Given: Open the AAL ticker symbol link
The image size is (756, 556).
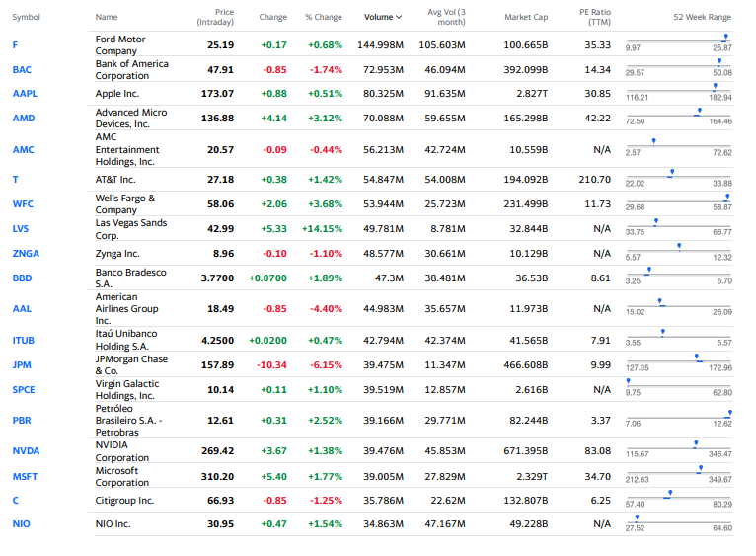Looking at the screenshot, I should pos(22,308).
